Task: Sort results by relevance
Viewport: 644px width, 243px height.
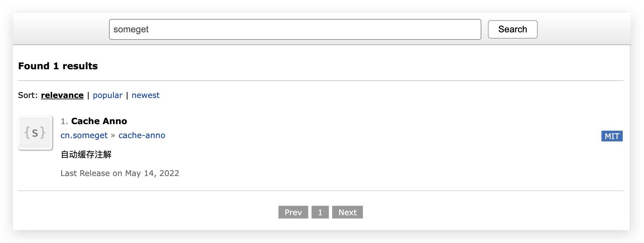Action: click(x=62, y=95)
